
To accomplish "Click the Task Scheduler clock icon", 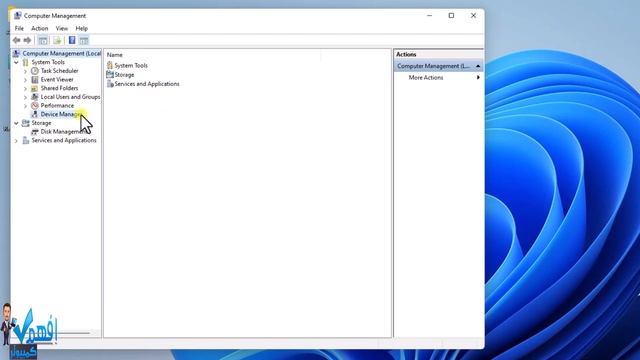I will click(x=35, y=71).
